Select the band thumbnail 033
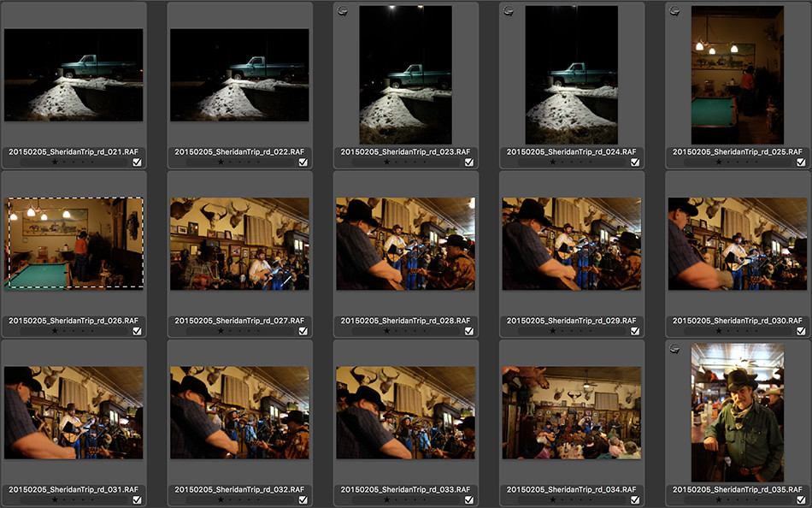The height and width of the screenshot is (508, 812). pos(405,412)
